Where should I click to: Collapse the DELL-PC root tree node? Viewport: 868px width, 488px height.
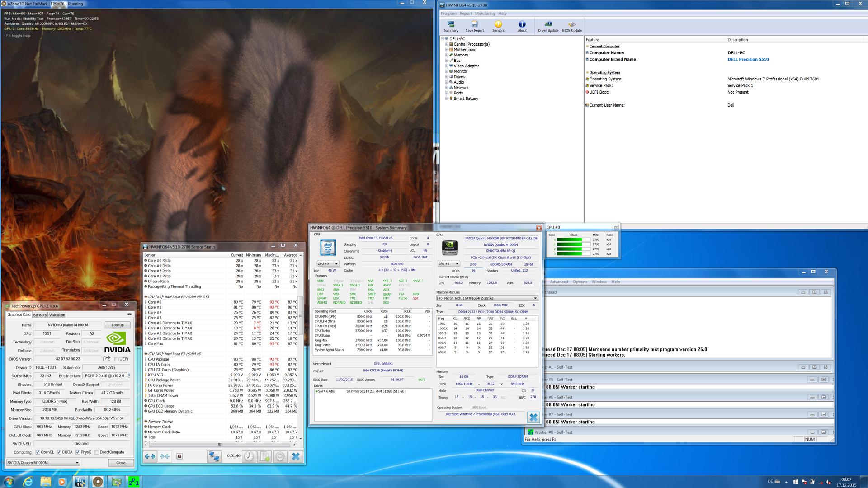click(443, 39)
